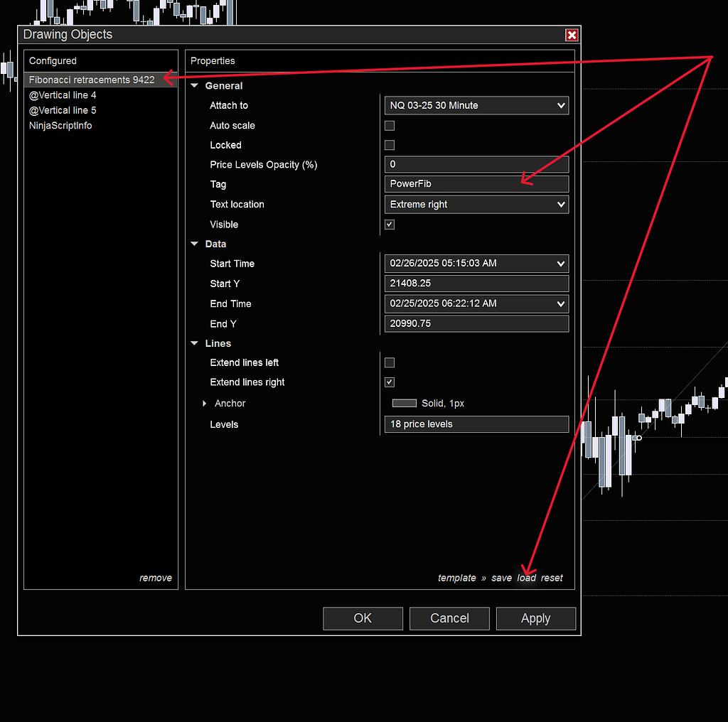Click the template save link
The height and width of the screenshot is (722, 728).
pyautogui.click(x=501, y=578)
